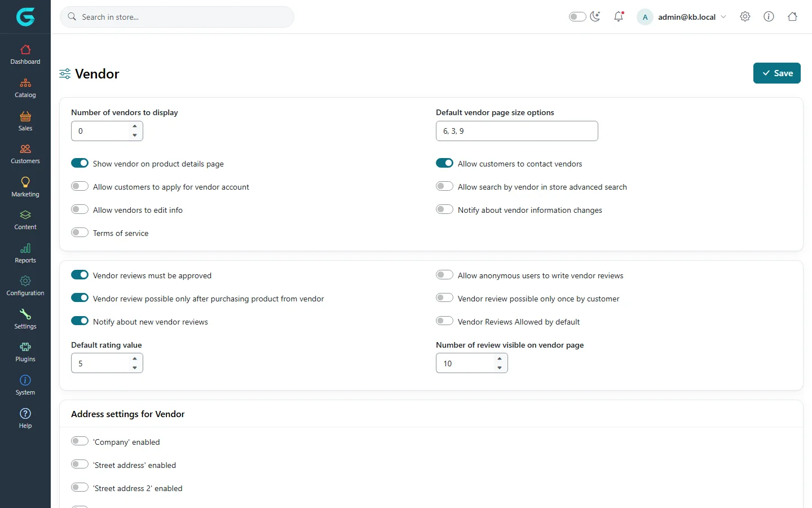Click the home icon in header
This screenshot has height=508, width=812.
(x=792, y=16)
